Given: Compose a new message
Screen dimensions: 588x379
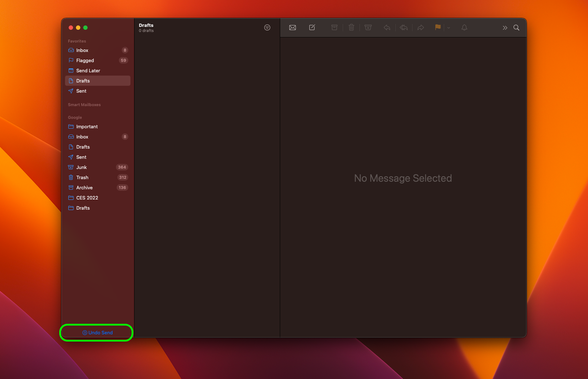Looking at the screenshot, I should coord(312,27).
